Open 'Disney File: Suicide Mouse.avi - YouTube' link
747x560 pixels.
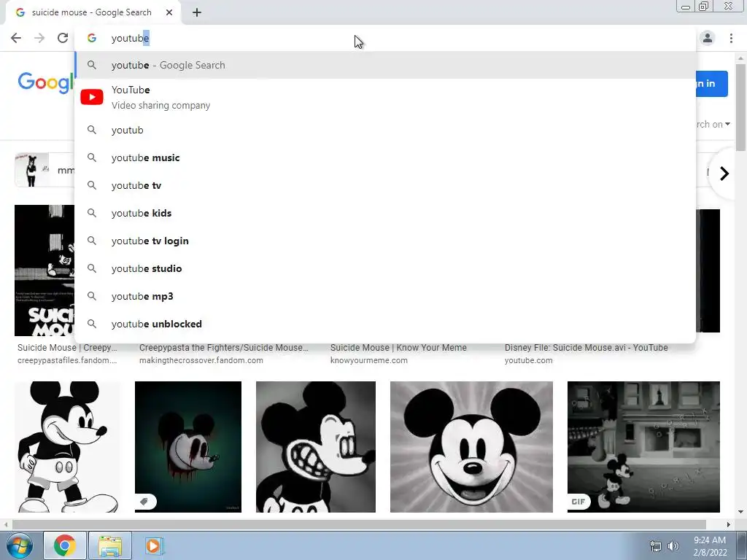pos(586,348)
